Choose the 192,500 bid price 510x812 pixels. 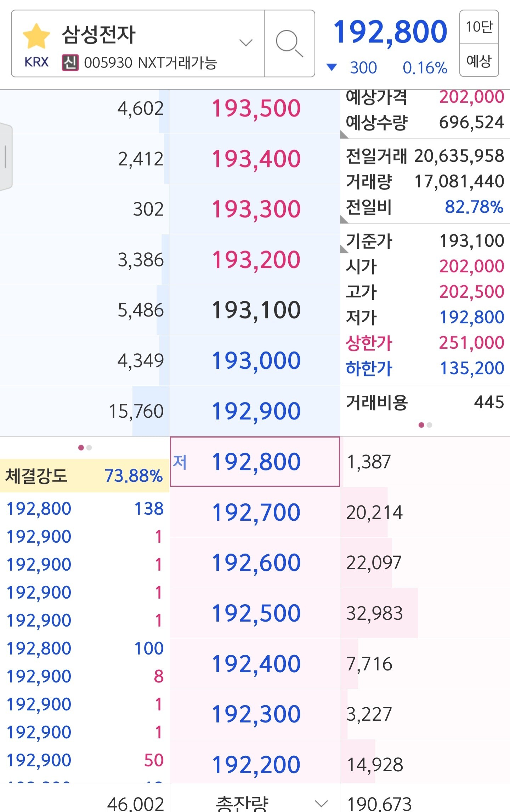[256, 613]
